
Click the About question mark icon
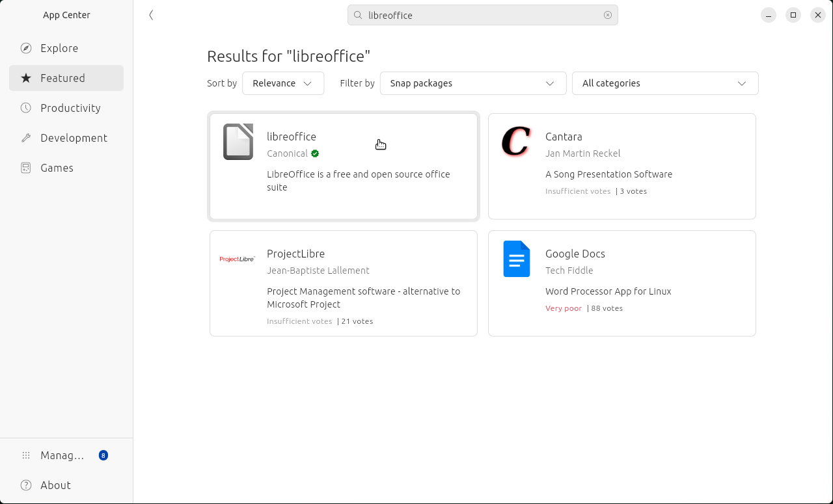(26, 485)
